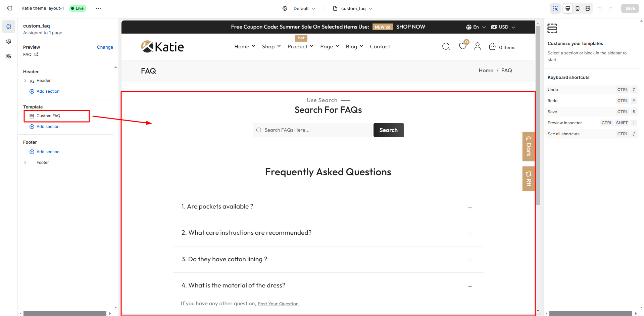Open the custom_faq template dropdown
This screenshot has height=316, width=644.
[353, 8]
